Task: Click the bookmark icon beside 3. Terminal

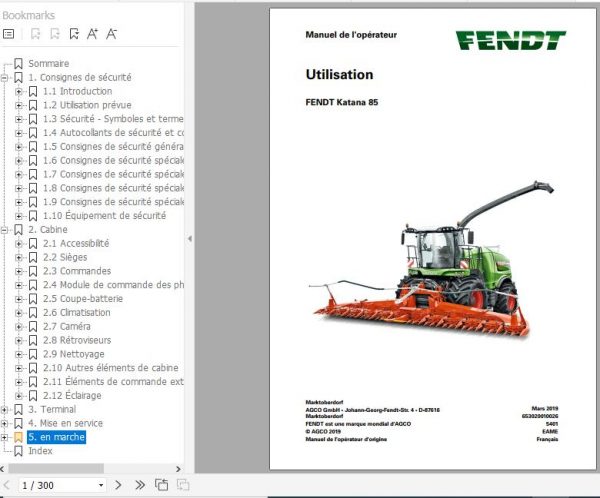Action: click(x=18, y=410)
